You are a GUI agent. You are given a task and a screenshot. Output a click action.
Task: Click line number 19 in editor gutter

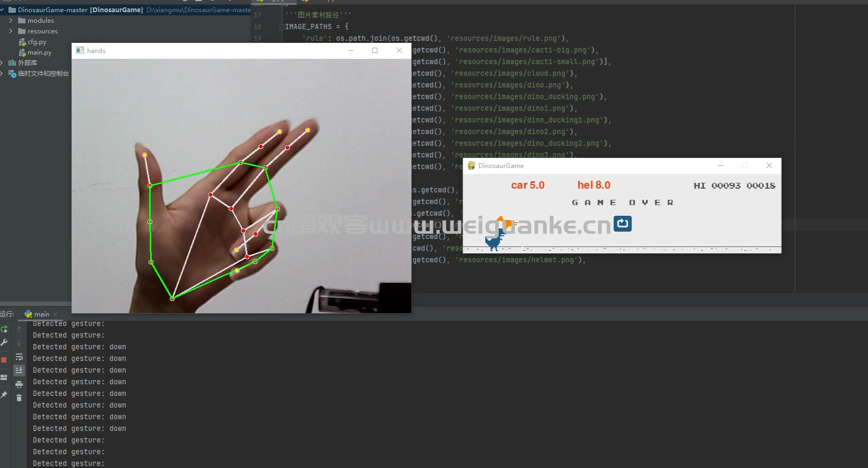[x=257, y=39]
